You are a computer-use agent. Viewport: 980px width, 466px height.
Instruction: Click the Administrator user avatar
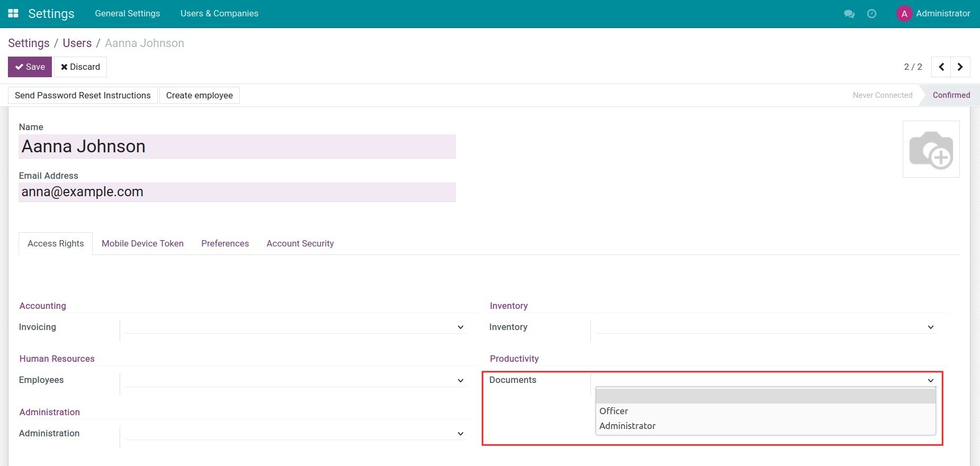[904, 14]
